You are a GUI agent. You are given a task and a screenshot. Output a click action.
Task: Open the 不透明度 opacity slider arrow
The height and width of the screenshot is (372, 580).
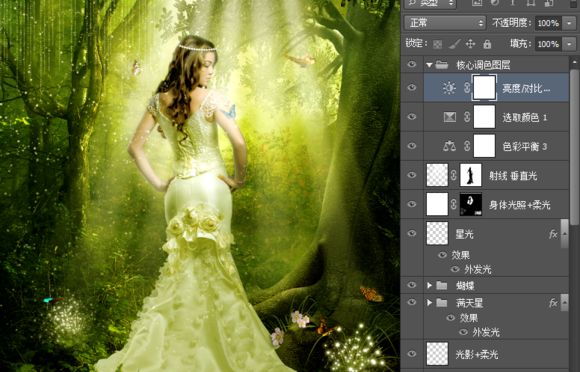click(x=569, y=23)
